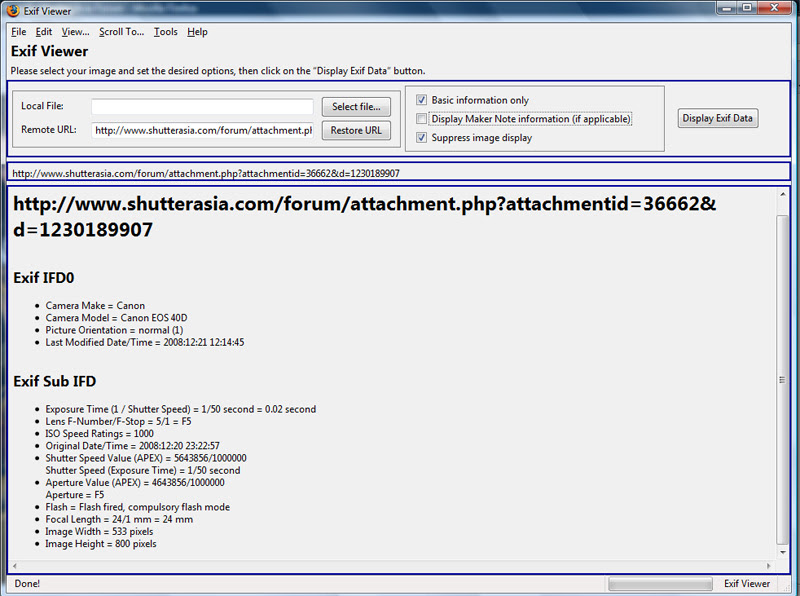Click 'Picture Orientation = normal (1)' line
Image resolution: width=800 pixels, height=596 pixels.
coord(114,330)
